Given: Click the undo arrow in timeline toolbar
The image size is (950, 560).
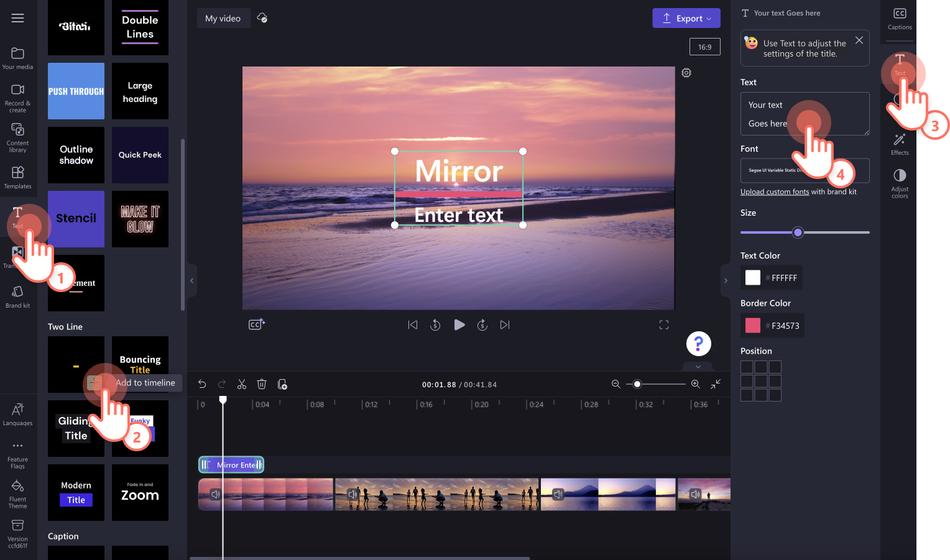Looking at the screenshot, I should tap(202, 384).
